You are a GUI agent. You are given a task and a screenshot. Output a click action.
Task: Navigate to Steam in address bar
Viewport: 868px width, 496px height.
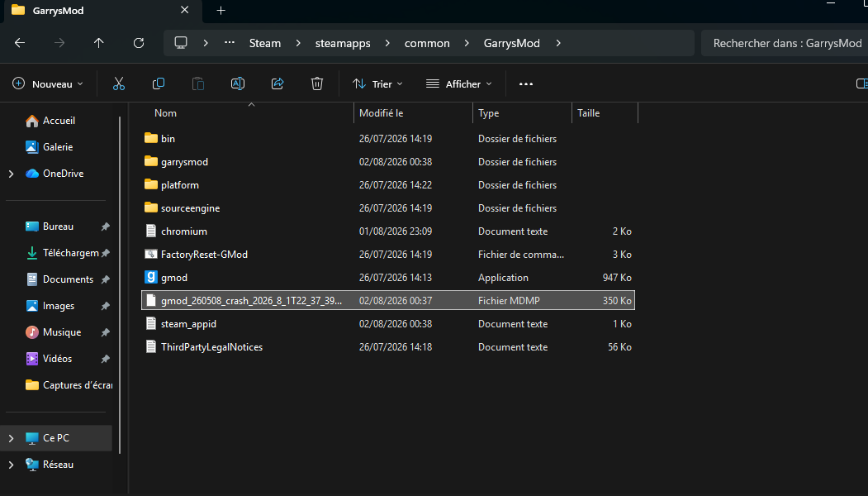(x=264, y=43)
